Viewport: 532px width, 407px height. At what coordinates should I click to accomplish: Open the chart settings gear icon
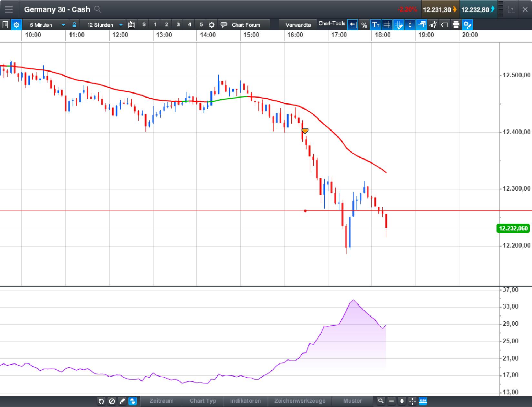pyautogui.click(x=16, y=25)
